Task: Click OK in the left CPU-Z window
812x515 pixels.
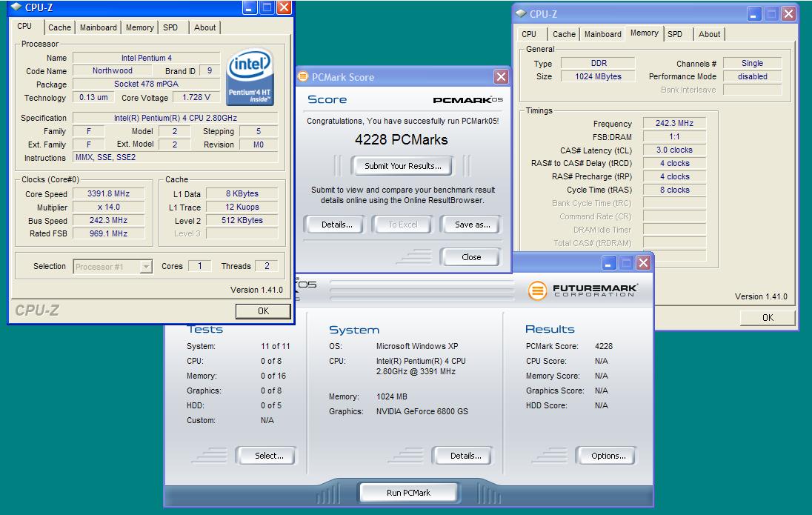Action: coord(263,311)
